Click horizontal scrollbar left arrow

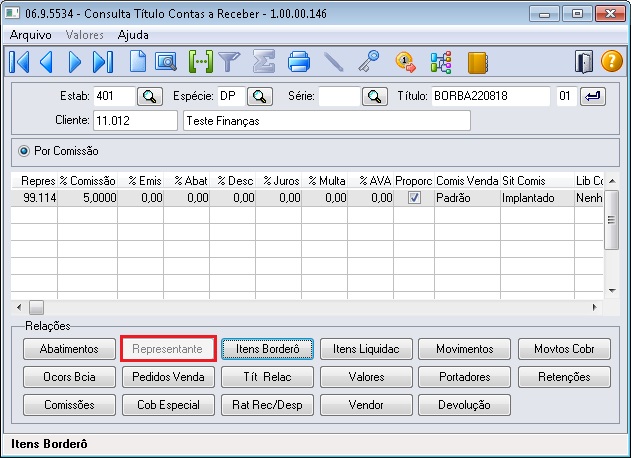point(19,308)
